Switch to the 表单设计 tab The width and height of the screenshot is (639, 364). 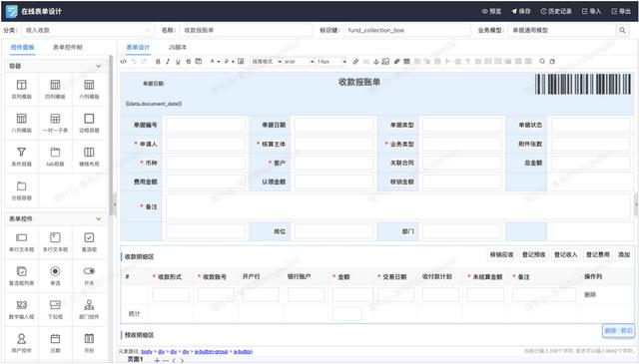[x=138, y=47]
